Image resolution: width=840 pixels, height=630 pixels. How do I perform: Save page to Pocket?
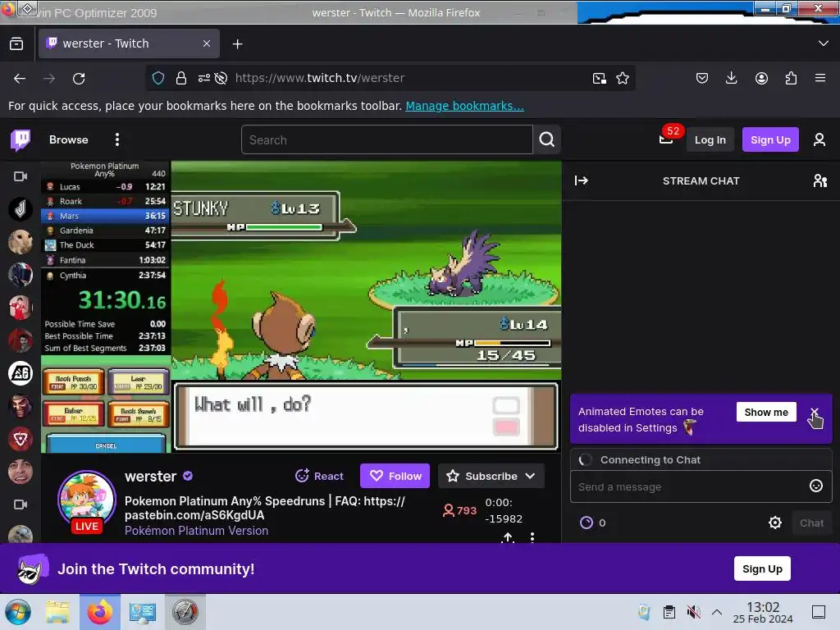point(702,78)
